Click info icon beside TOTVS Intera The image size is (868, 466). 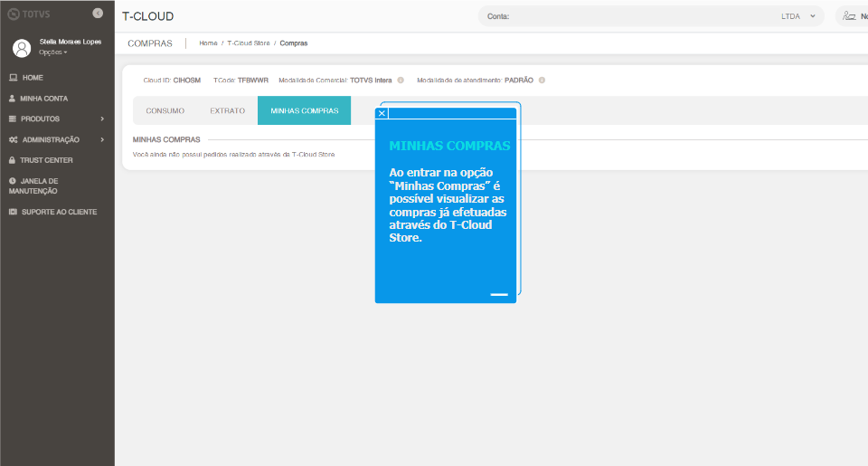(x=401, y=81)
